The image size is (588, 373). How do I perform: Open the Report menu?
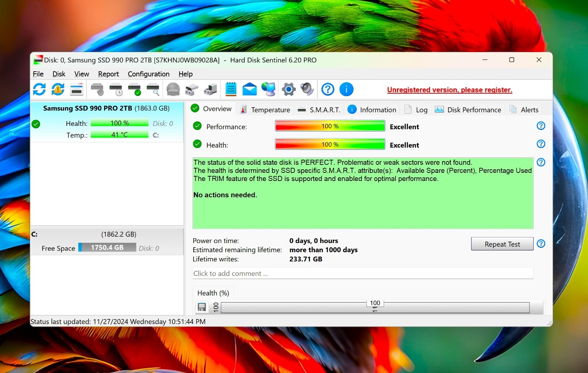pos(108,74)
